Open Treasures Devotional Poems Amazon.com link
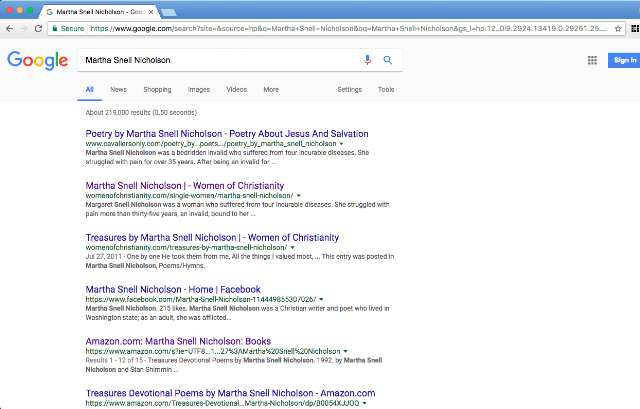 tap(230, 393)
